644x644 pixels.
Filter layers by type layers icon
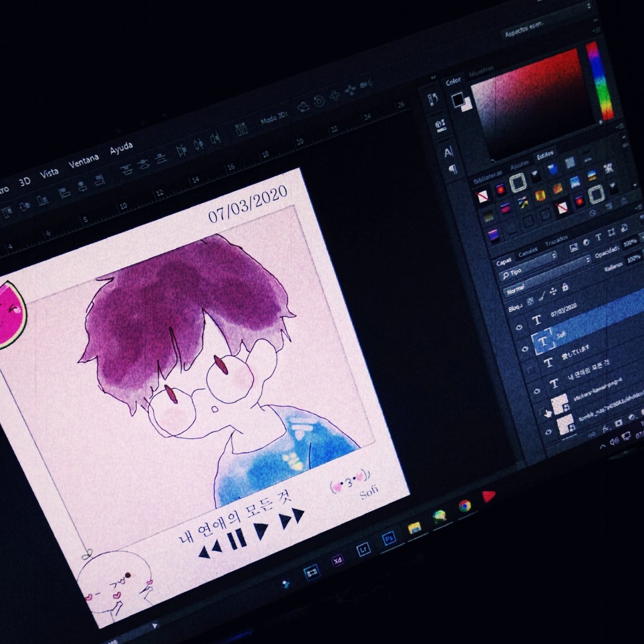pos(599,237)
